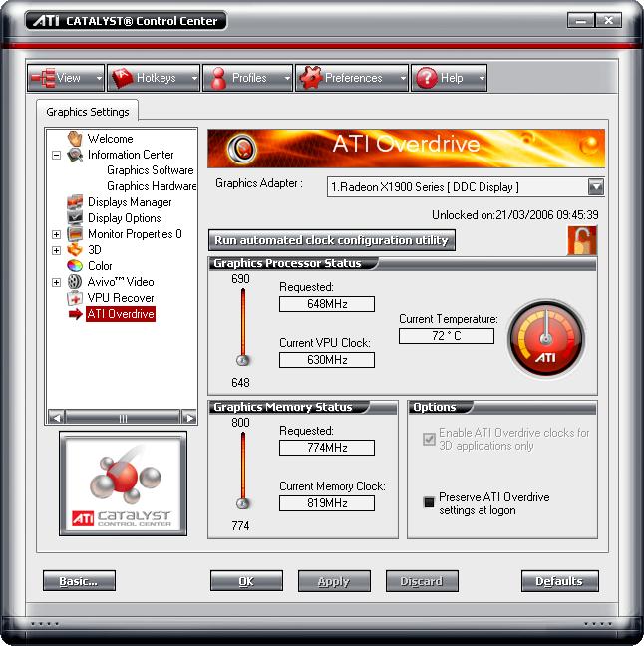Minimize the Catalyst Control Center window
The image size is (644, 646).
coord(580,20)
